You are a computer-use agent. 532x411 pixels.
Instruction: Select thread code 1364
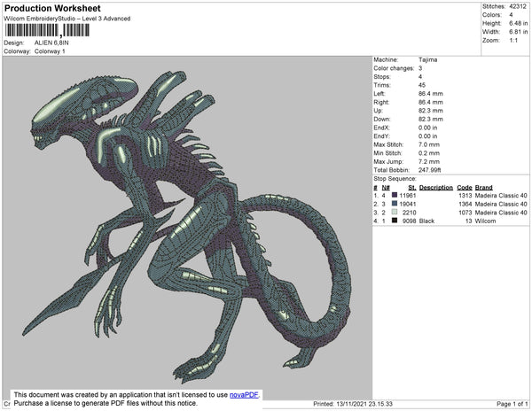465,204
